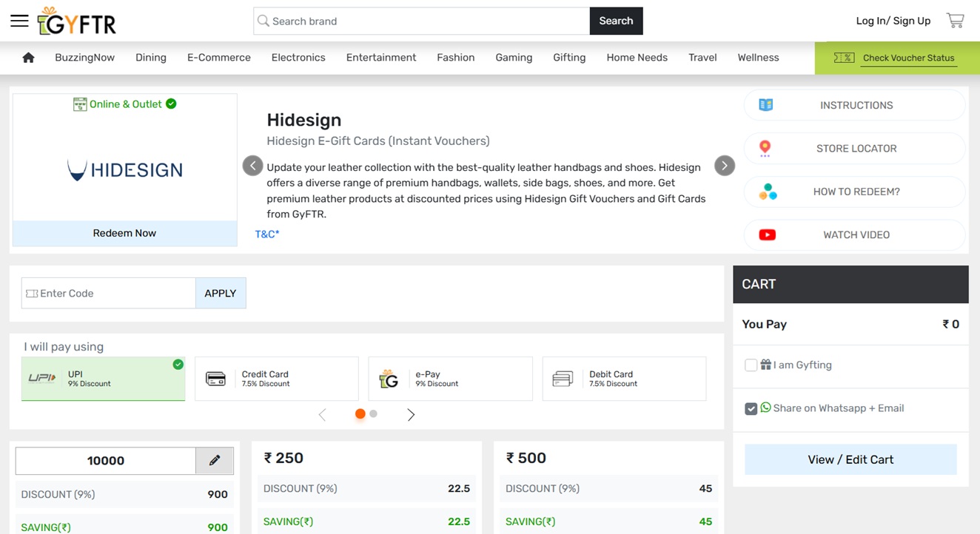Click Log In/ Sign Up
Screen dimensions: 980x534
tap(893, 21)
